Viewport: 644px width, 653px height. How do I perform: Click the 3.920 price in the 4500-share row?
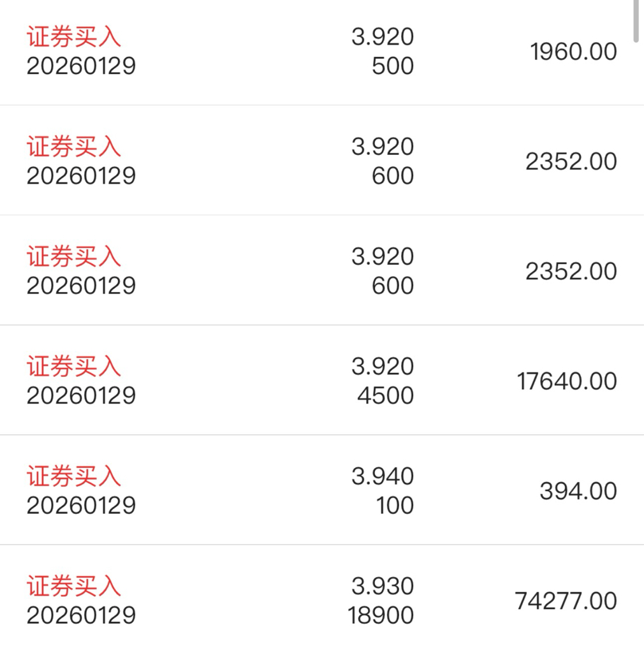click(x=383, y=367)
